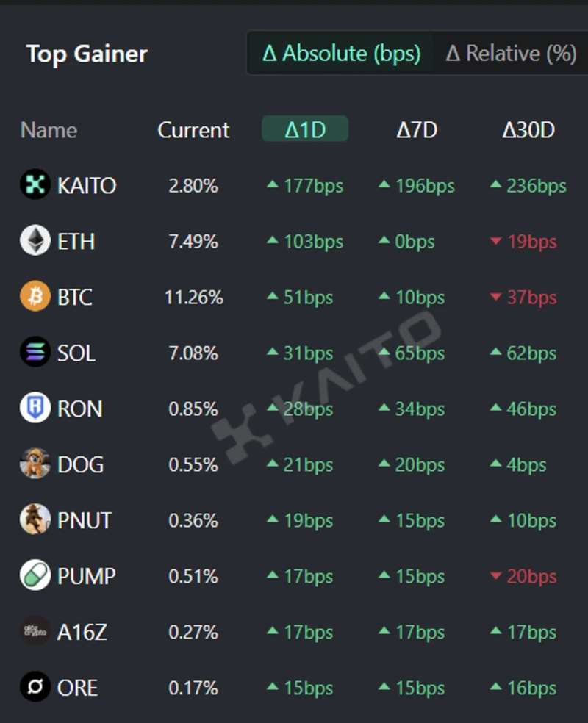Switch to Δ Relative (%) mode
The image size is (588, 723).
511,53
